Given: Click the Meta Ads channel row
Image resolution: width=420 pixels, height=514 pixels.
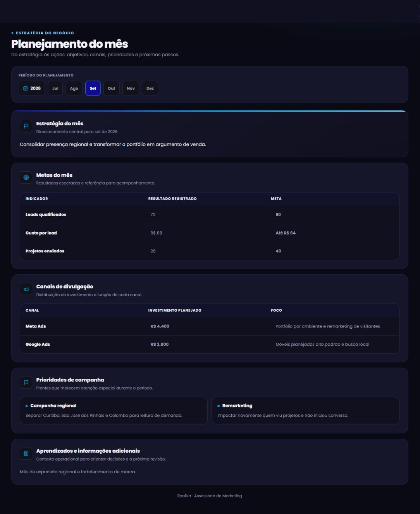Looking at the screenshot, I should click(210, 326).
